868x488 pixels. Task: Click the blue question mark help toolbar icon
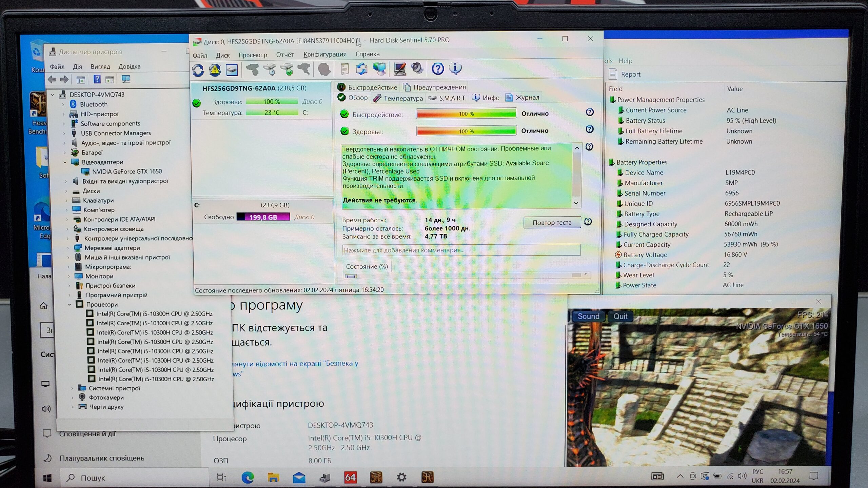[438, 69]
